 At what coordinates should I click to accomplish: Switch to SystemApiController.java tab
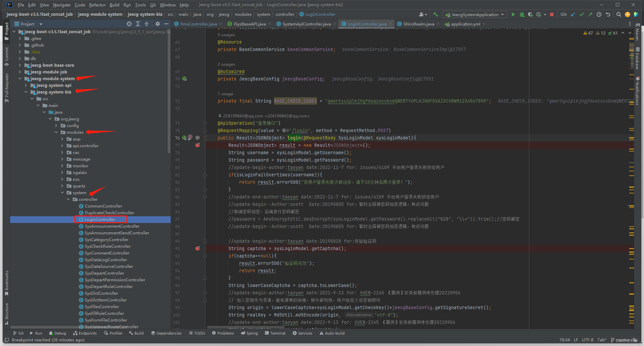pyautogui.click(x=307, y=24)
